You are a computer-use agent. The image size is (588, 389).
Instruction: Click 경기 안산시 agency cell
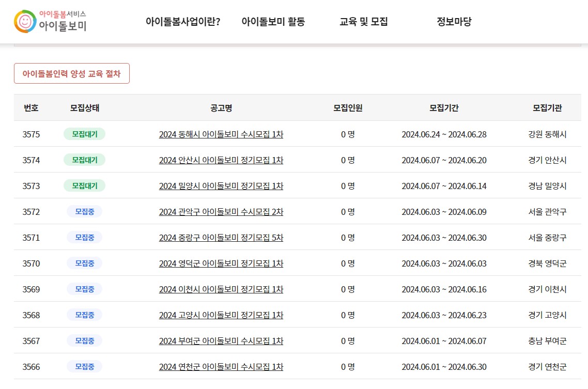548,160
